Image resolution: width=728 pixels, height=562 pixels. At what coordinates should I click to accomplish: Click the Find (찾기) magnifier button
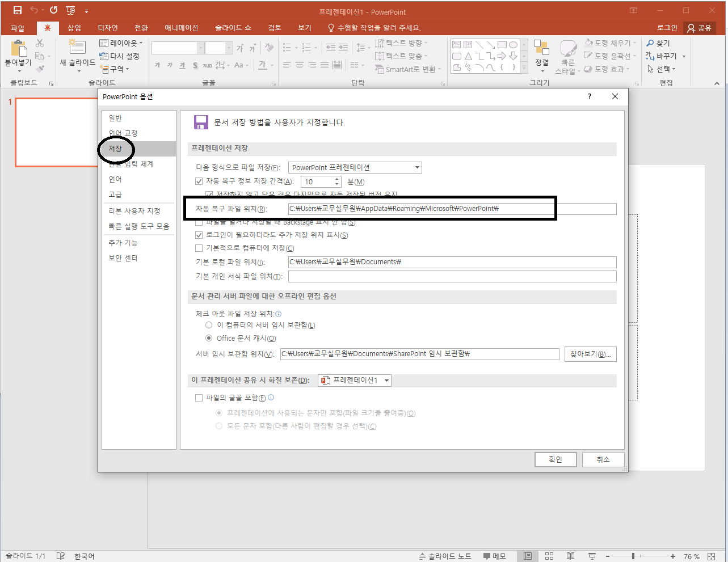658,43
